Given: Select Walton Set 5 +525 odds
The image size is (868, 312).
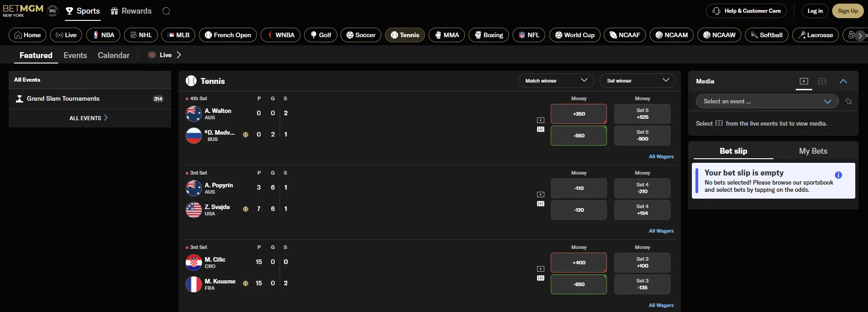Looking at the screenshot, I should (642, 114).
